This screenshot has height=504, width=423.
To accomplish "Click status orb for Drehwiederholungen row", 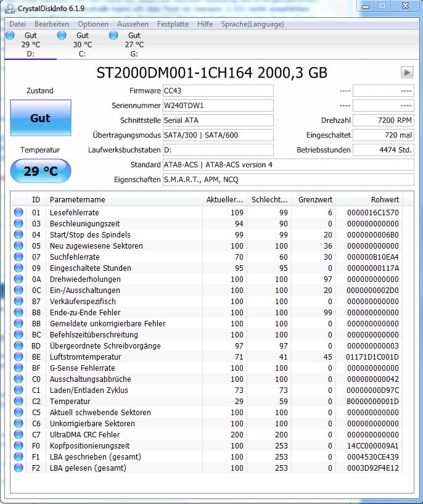I will [x=18, y=279].
